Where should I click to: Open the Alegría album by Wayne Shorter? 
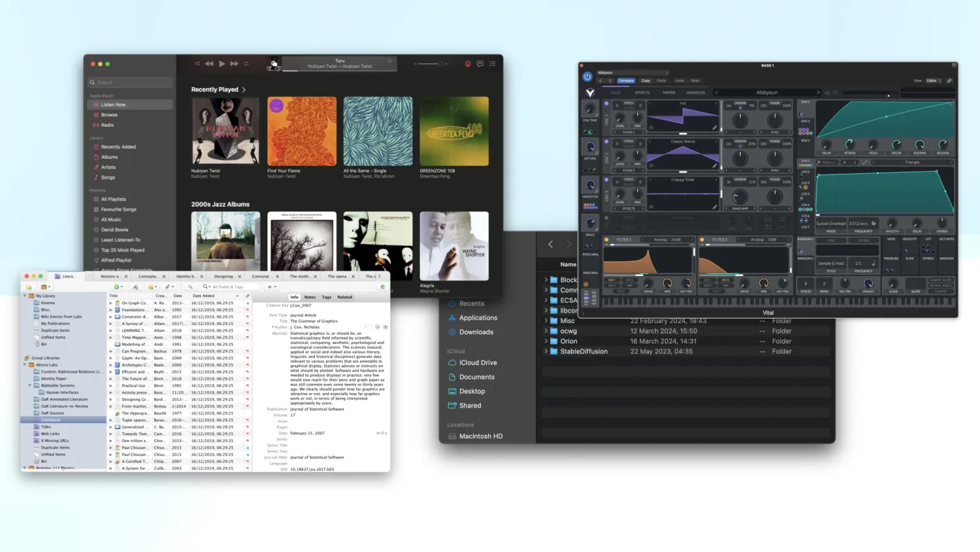(454, 246)
